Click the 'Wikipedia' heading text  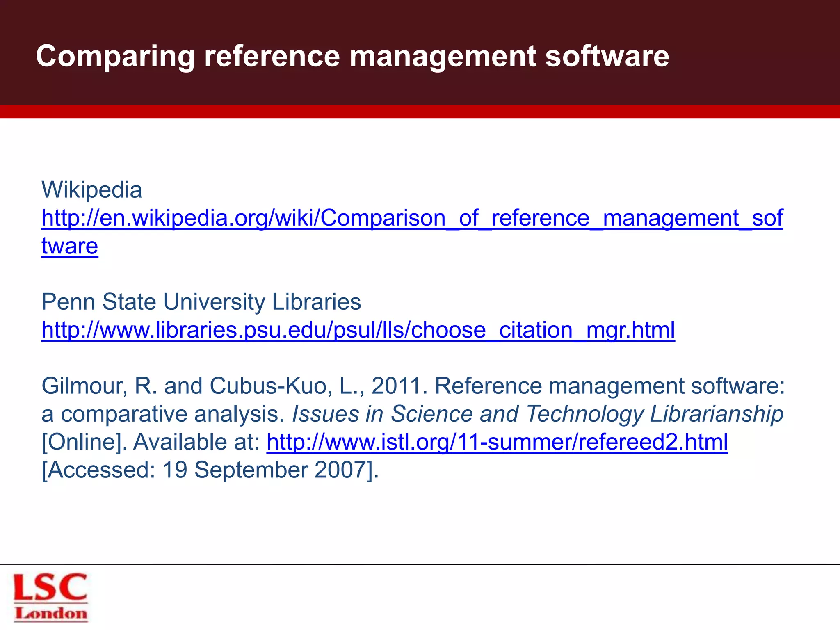92,190
